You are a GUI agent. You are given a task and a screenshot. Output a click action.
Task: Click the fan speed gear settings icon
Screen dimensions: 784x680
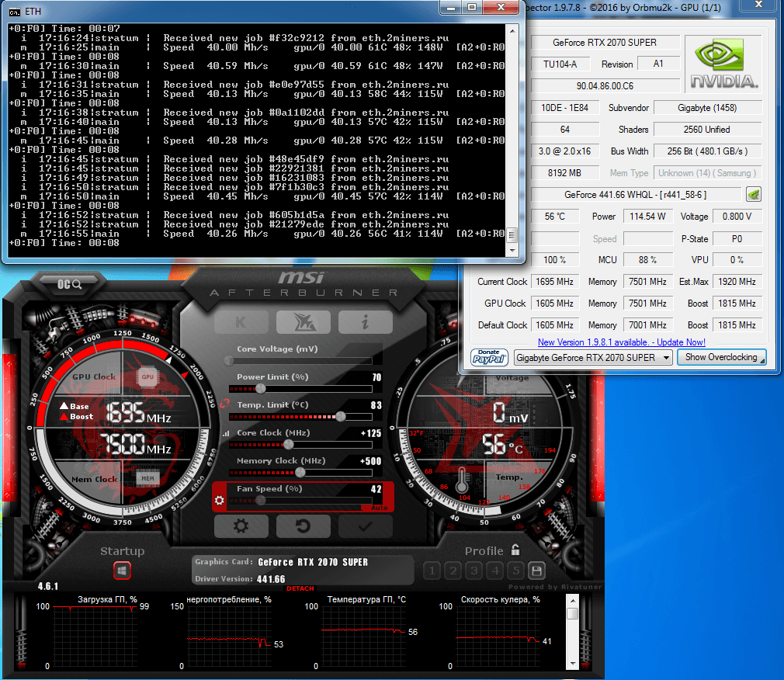point(220,501)
